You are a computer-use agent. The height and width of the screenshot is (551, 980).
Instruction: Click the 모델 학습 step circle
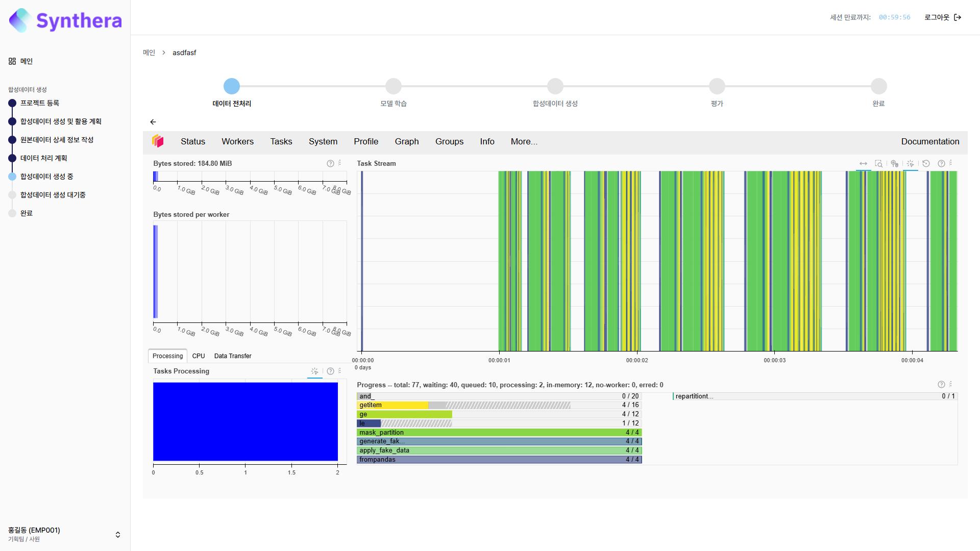(x=393, y=86)
